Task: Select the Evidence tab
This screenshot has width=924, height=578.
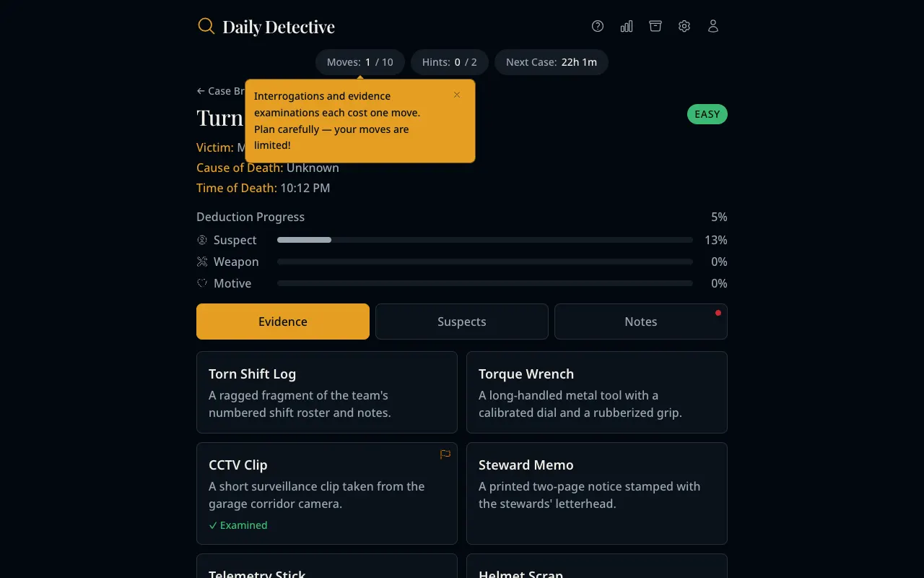Action: [x=283, y=322]
